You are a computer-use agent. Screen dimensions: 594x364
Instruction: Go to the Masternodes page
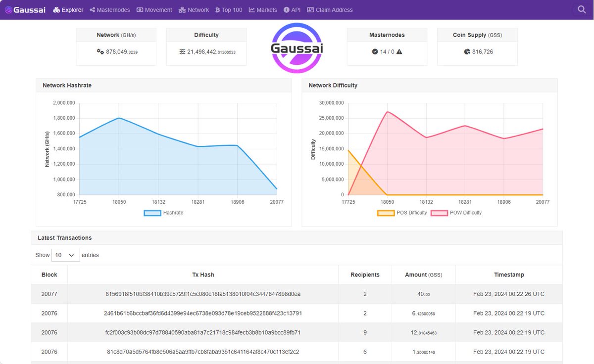pyautogui.click(x=110, y=10)
